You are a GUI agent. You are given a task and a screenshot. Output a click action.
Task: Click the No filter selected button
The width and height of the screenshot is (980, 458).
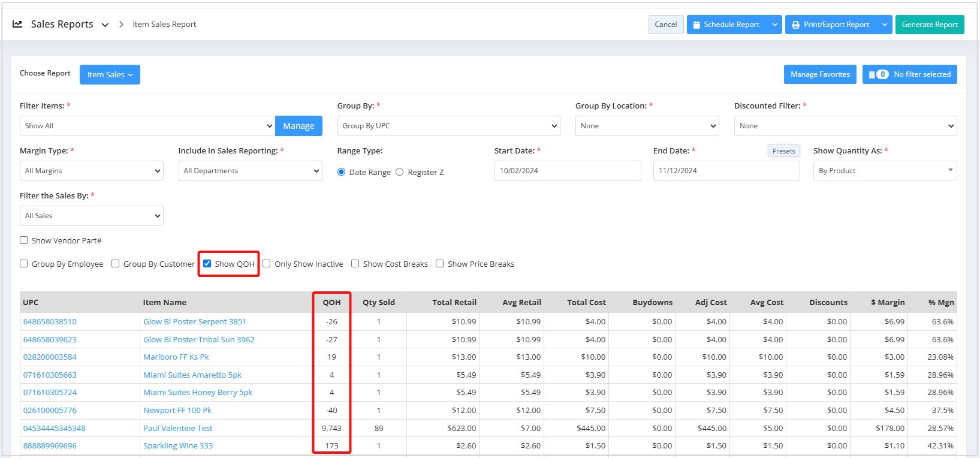[x=910, y=74]
